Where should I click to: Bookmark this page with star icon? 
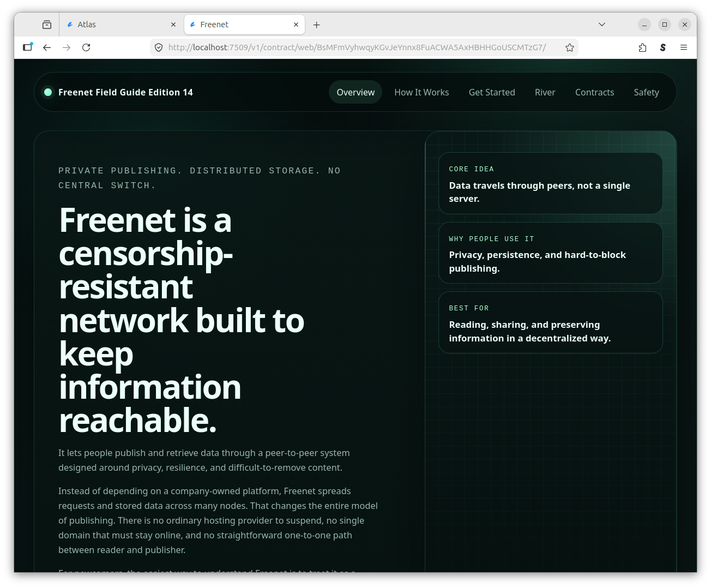point(570,47)
